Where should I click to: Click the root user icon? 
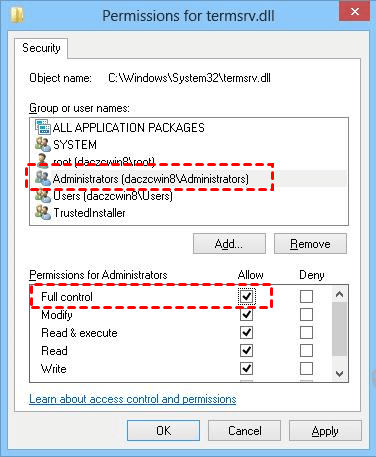coord(43,160)
